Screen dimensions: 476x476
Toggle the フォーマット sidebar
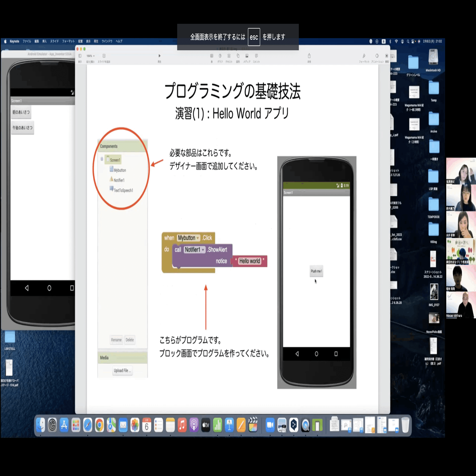[x=364, y=56]
